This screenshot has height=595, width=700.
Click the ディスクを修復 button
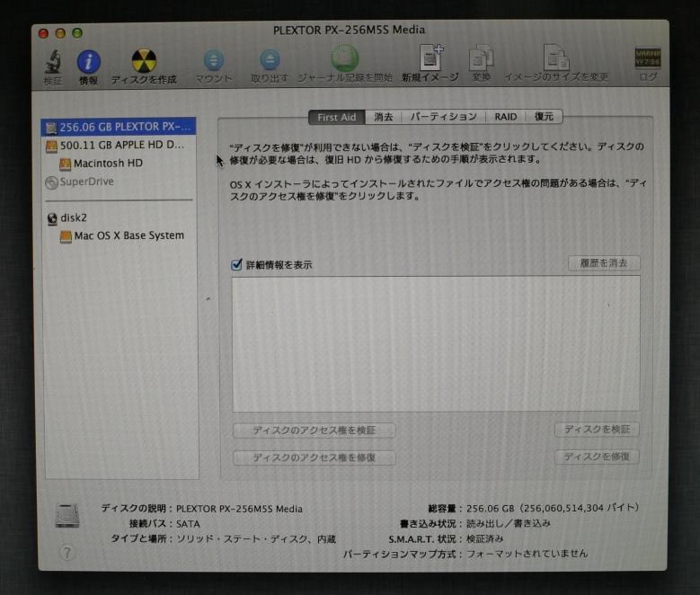pyautogui.click(x=597, y=457)
